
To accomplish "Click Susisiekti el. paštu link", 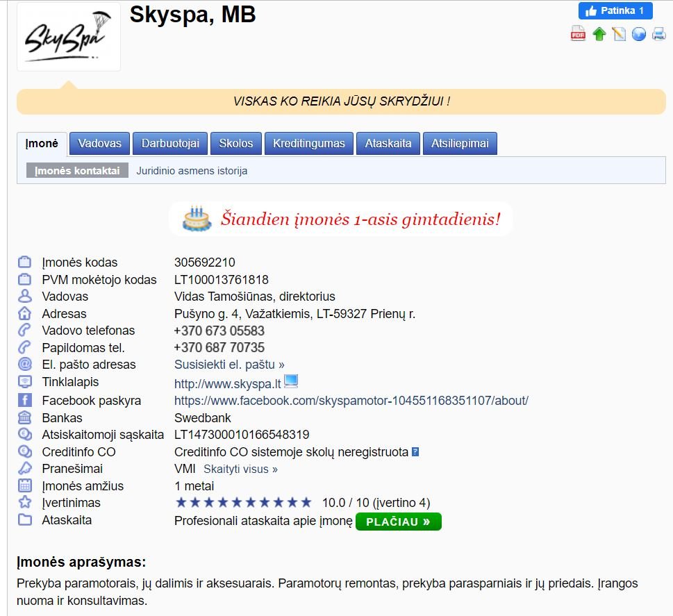I will point(229,365).
